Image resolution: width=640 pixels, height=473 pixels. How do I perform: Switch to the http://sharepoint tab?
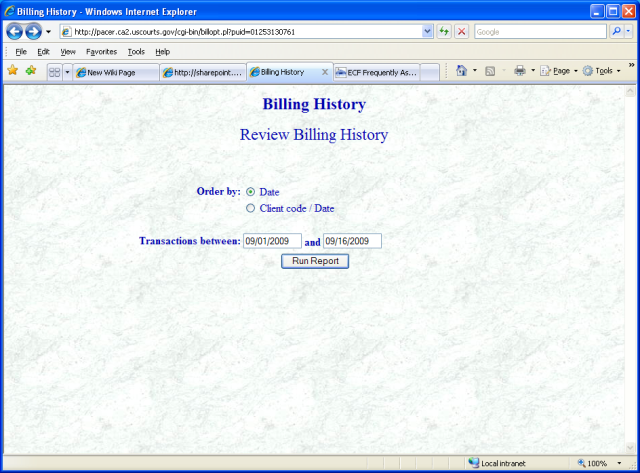[203, 72]
